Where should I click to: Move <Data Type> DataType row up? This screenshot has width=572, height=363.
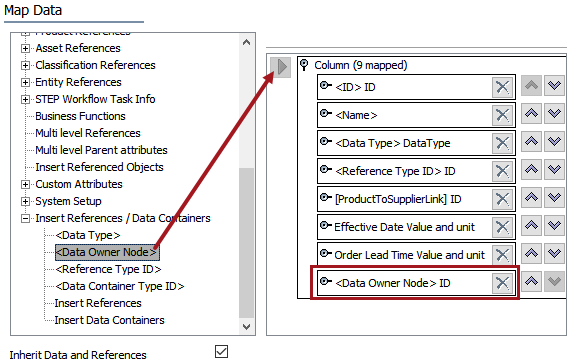pos(531,142)
